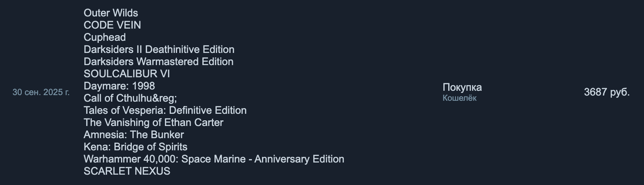Select the Кошелёк payment method label
Viewport: 644px width, 185px height.
click(459, 98)
